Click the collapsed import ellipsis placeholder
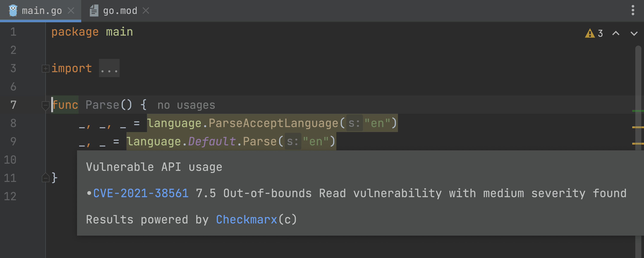The image size is (644, 258). [109, 68]
